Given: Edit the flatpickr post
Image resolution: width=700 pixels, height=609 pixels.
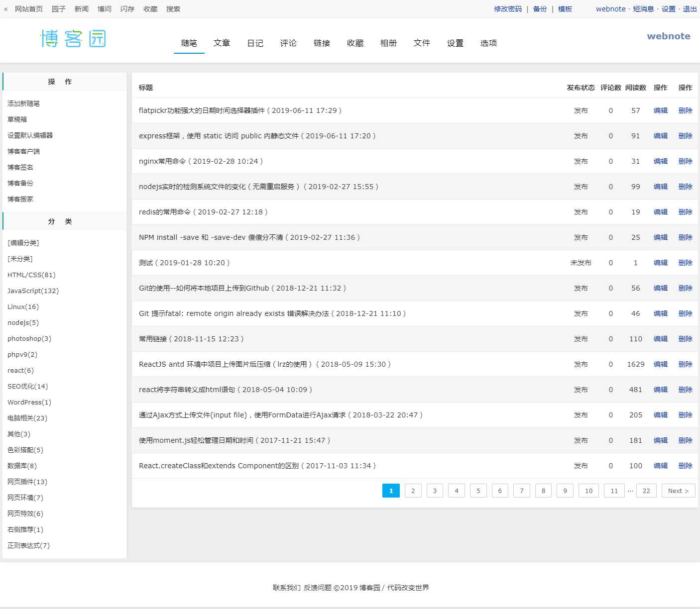Looking at the screenshot, I should coord(661,110).
